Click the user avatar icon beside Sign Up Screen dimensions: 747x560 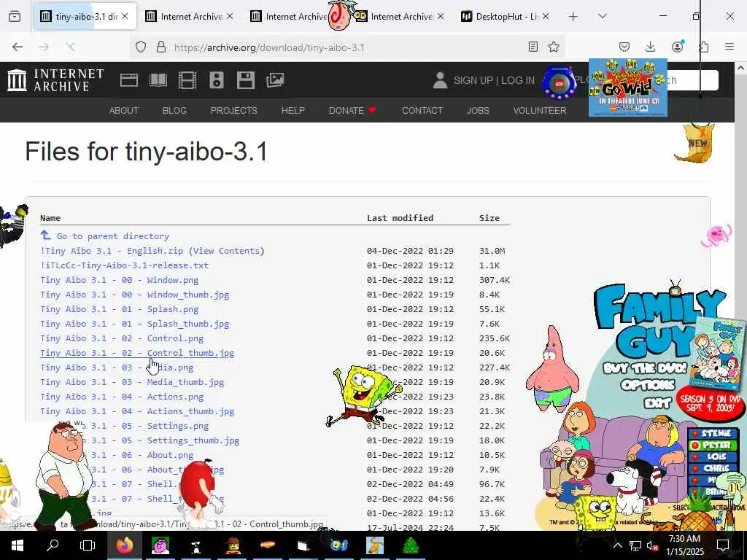(440, 80)
